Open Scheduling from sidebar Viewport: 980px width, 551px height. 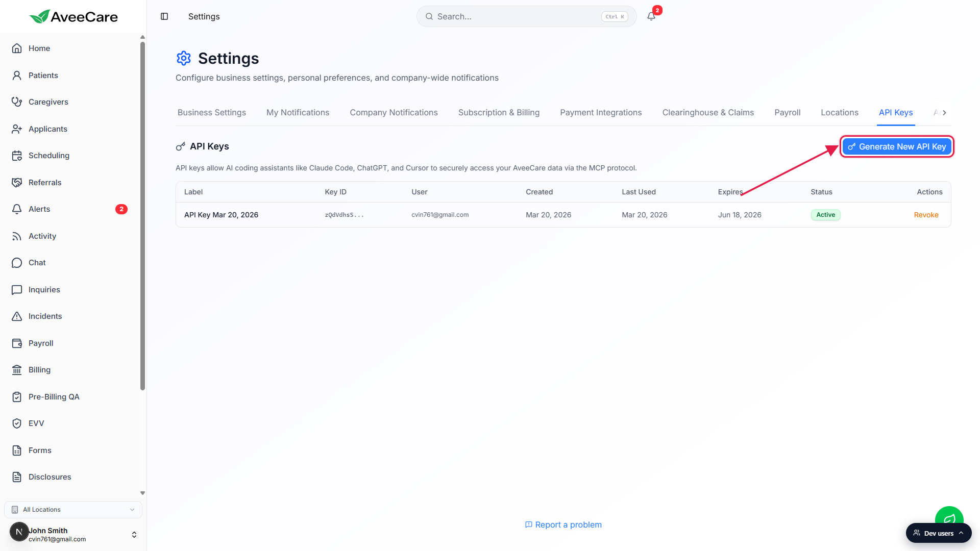pyautogui.click(x=49, y=156)
